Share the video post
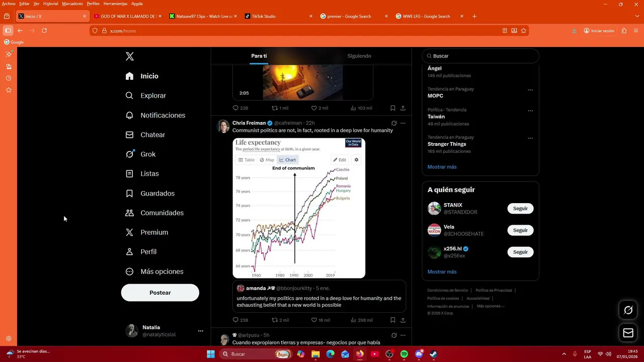This screenshot has height=362, width=644. (403, 108)
